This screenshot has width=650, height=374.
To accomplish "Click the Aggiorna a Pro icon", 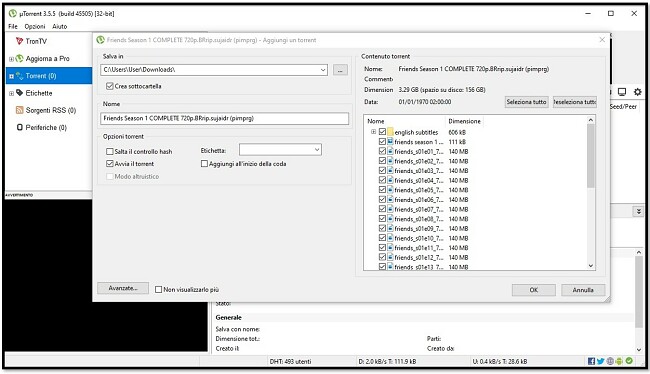I will pos(19,58).
